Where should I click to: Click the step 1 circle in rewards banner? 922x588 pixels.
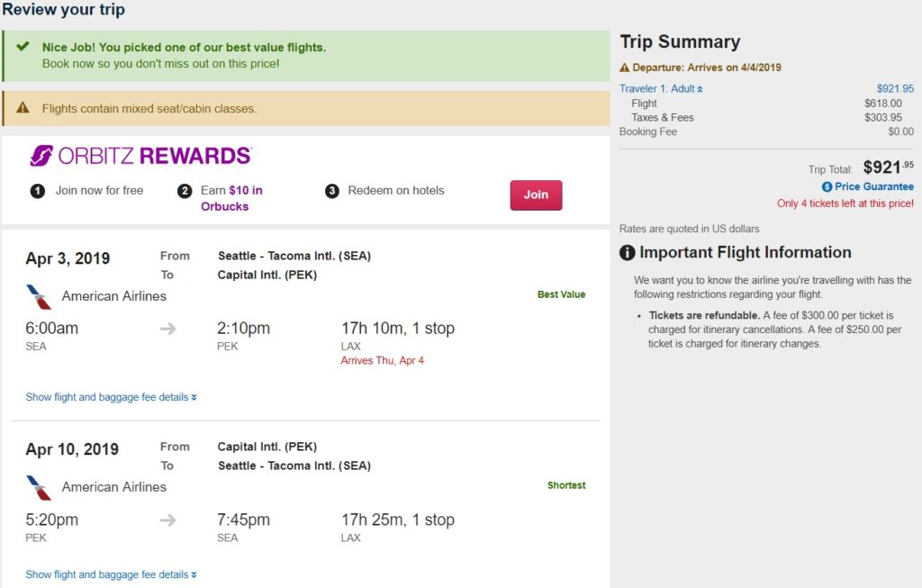coord(38,191)
